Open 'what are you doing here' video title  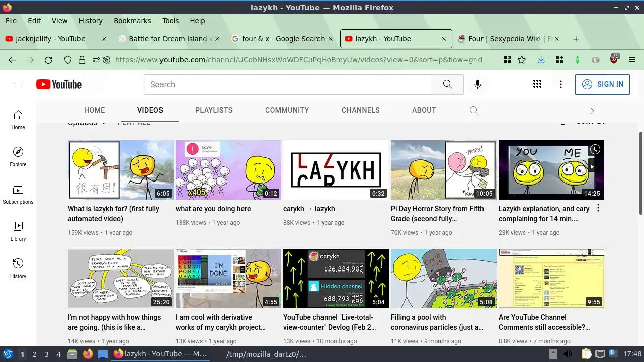point(213,209)
